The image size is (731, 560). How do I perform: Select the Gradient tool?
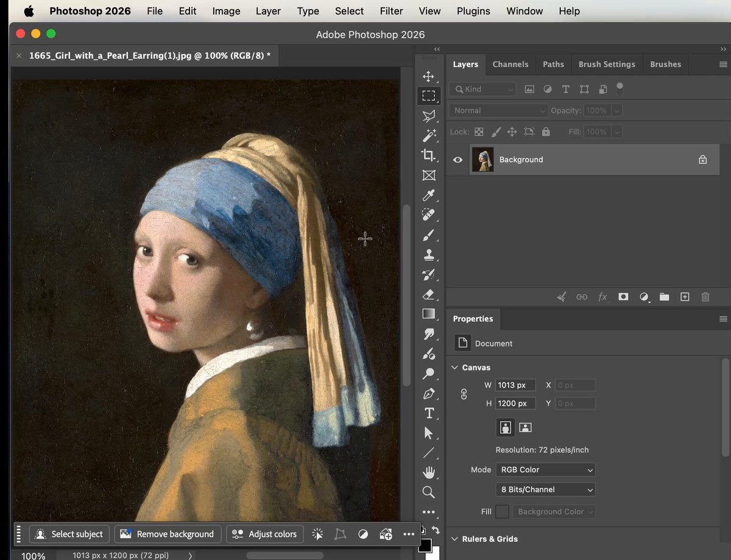coord(429,314)
